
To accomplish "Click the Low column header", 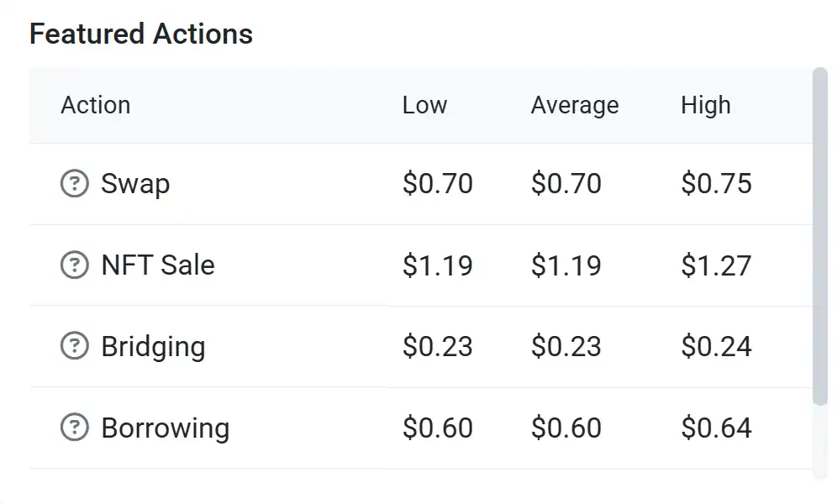I will tap(424, 105).
